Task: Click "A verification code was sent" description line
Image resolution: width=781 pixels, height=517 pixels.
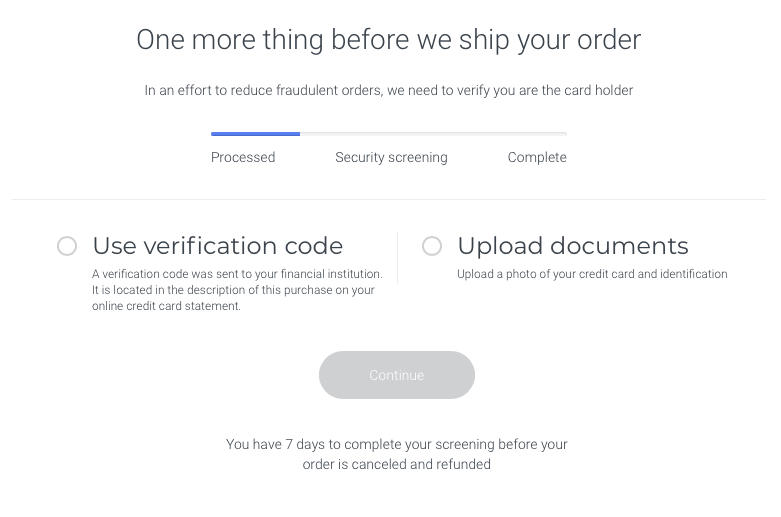Action: click(x=237, y=274)
